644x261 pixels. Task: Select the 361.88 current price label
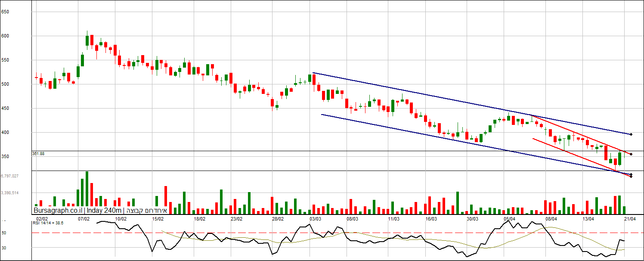click(38, 153)
